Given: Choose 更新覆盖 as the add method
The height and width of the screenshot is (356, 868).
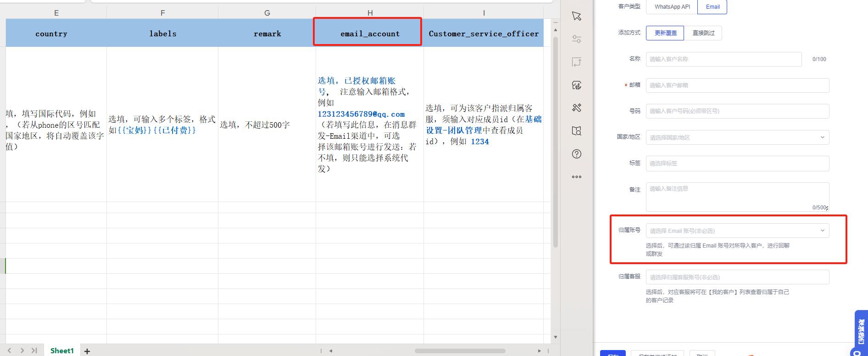Looking at the screenshot, I should pyautogui.click(x=665, y=33).
